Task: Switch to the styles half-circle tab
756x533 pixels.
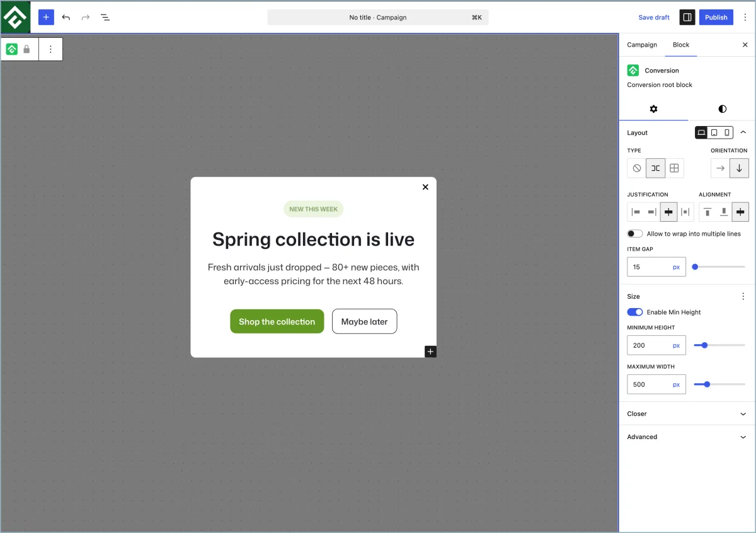Action: tap(722, 109)
